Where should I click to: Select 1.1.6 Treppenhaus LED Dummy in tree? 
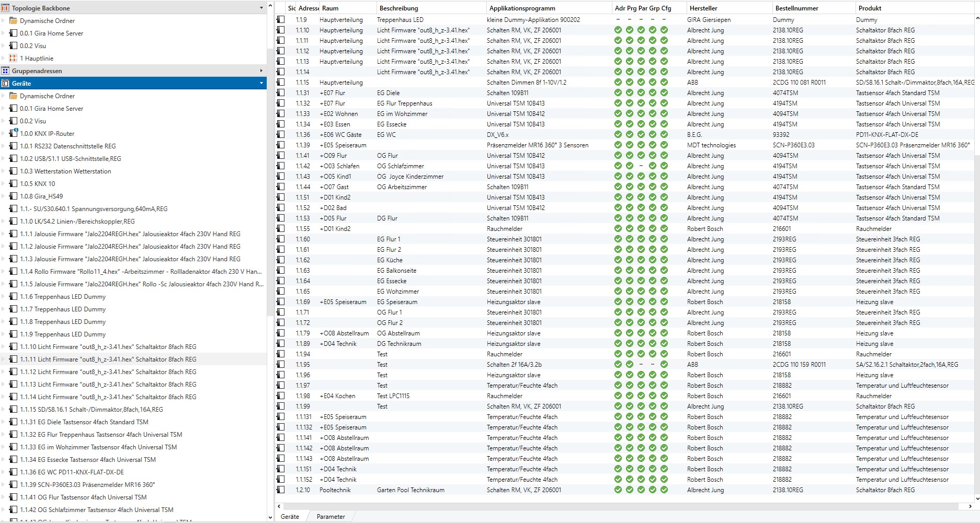click(63, 297)
